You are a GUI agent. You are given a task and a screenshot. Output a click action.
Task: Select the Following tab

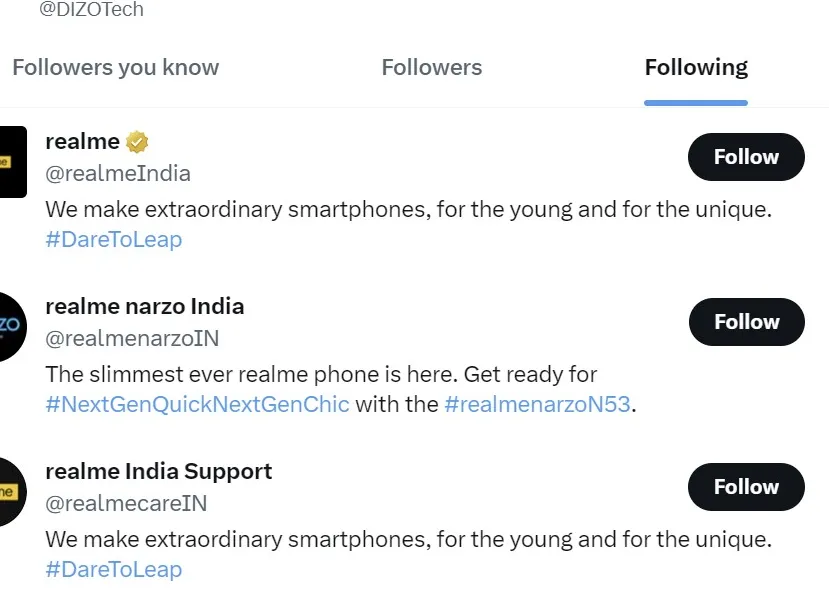click(x=696, y=68)
